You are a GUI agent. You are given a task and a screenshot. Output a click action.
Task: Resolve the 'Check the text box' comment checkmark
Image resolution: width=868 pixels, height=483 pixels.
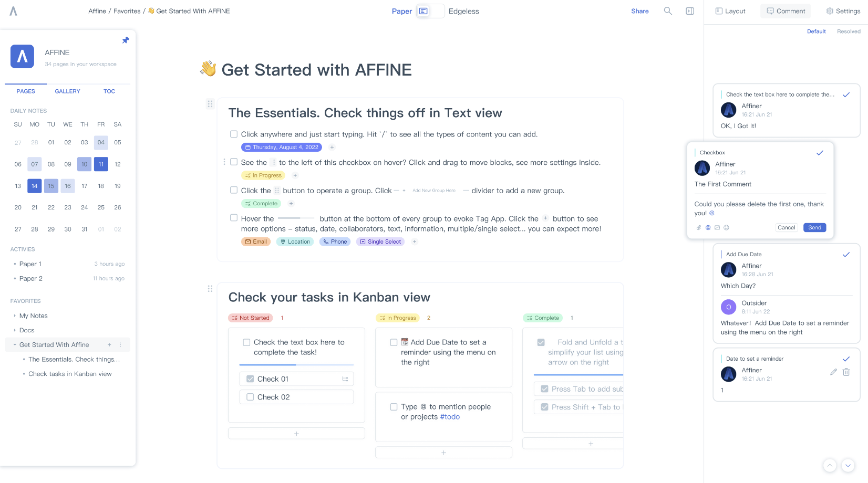click(x=846, y=95)
